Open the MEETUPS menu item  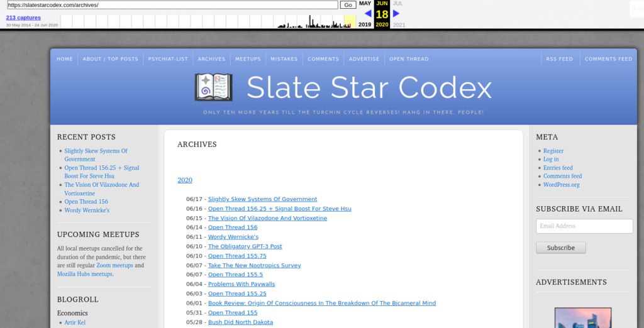click(x=248, y=59)
